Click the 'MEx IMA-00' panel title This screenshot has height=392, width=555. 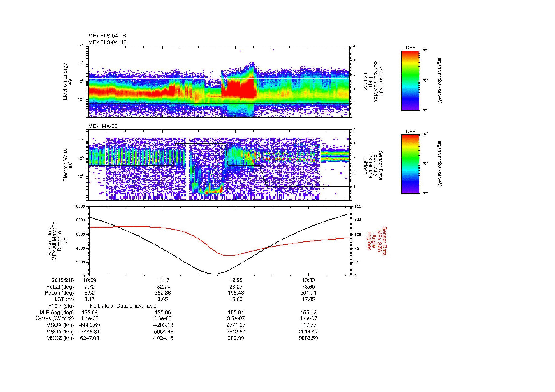click(103, 126)
